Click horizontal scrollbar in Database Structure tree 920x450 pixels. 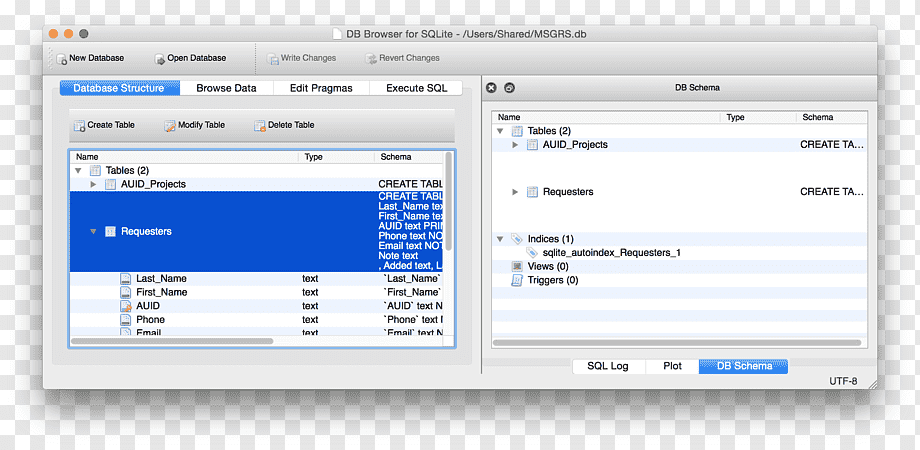(172, 341)
